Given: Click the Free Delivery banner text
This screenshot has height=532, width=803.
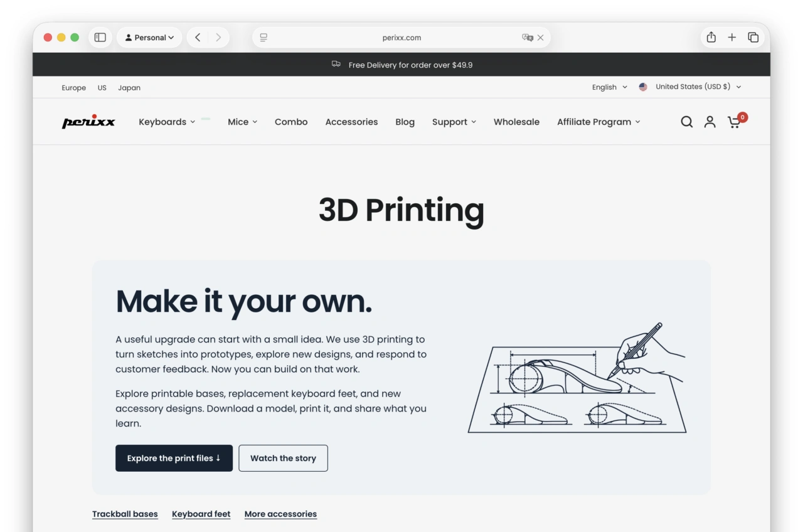Looking at the screenshot, I should point(410,65).
